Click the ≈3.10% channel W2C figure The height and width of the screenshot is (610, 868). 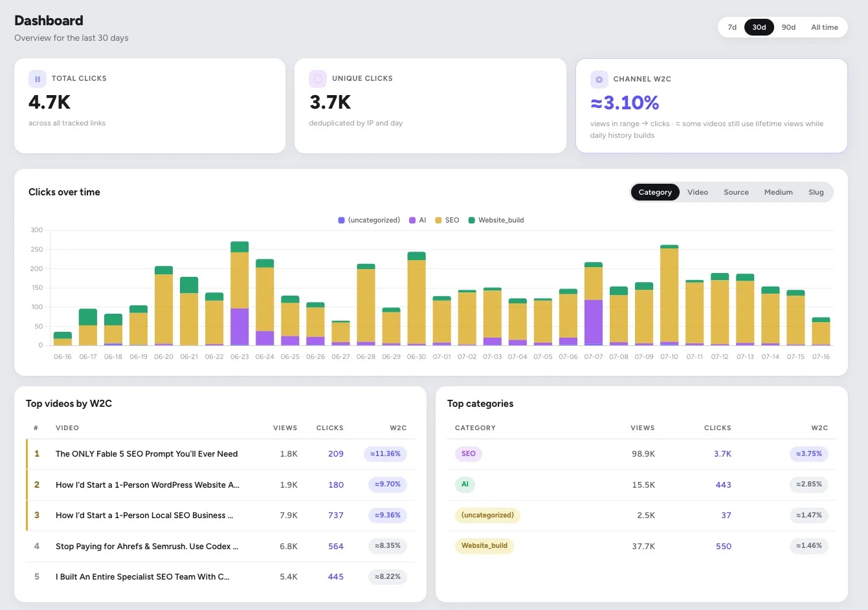coord(625,103)
